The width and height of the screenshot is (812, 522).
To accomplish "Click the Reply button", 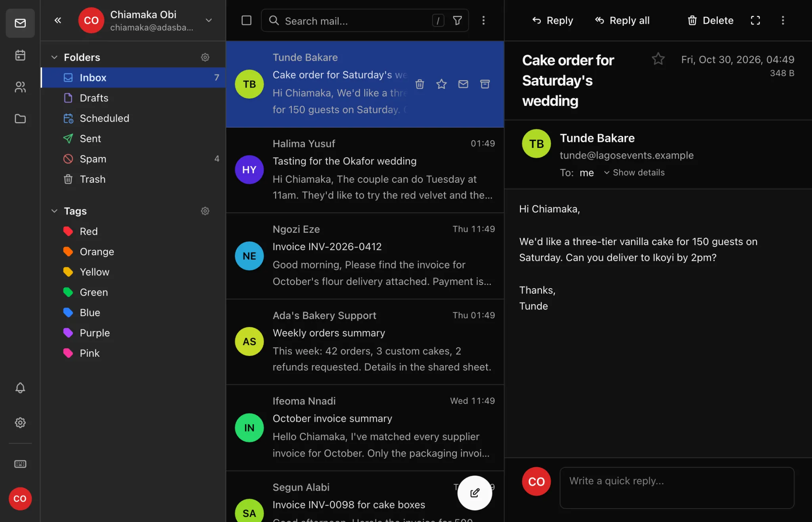I will click(552, 20).
